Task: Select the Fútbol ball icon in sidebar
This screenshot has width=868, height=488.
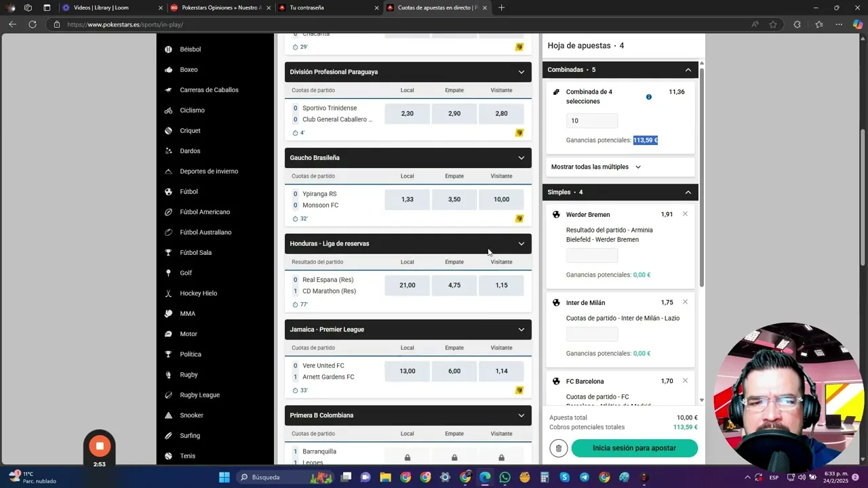Action: (x=168, y=192)
